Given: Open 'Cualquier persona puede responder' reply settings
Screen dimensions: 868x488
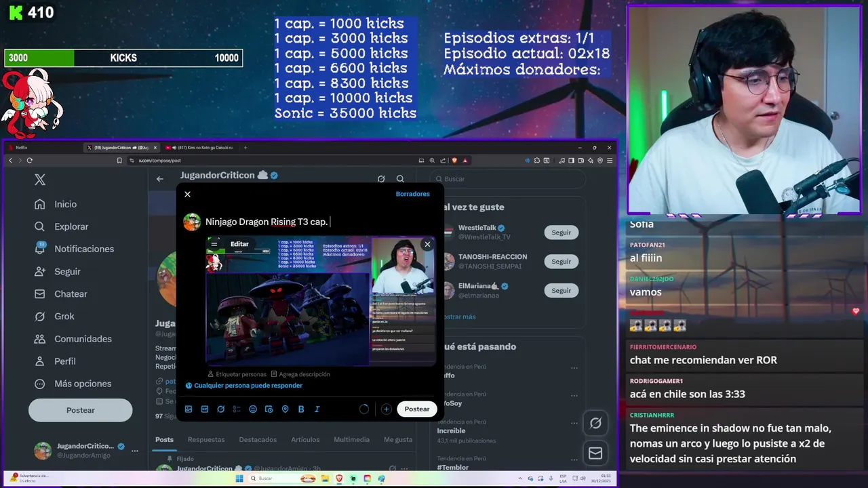Looking at the screenshot, I should pos(244,386).
